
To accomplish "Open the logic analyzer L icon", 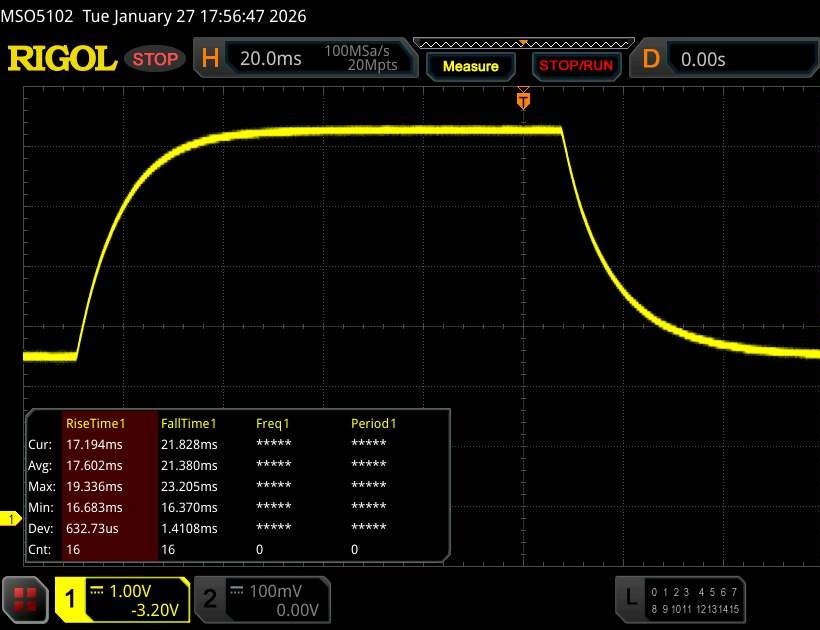I will coord(631,598).
